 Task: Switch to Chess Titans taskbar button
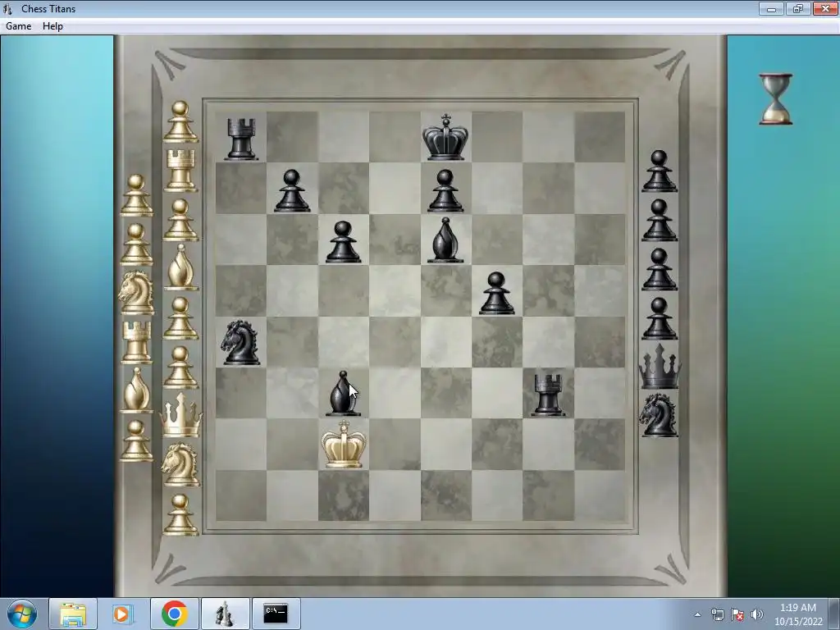coord(225,614)
